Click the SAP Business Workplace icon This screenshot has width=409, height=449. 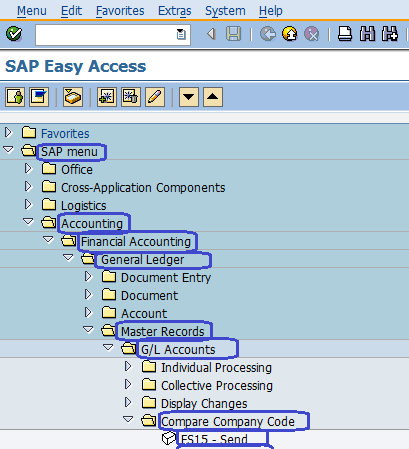pyautogui.click(x=73, y=97)
